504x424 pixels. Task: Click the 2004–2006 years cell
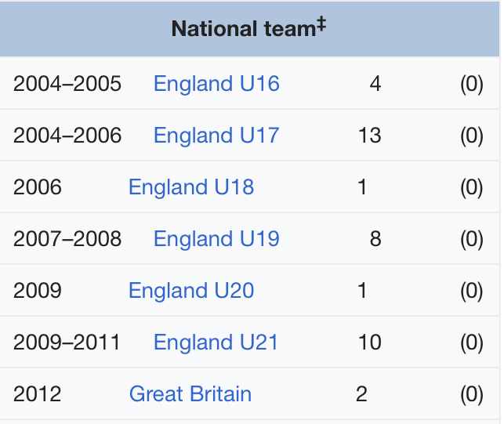coord(67,136)
